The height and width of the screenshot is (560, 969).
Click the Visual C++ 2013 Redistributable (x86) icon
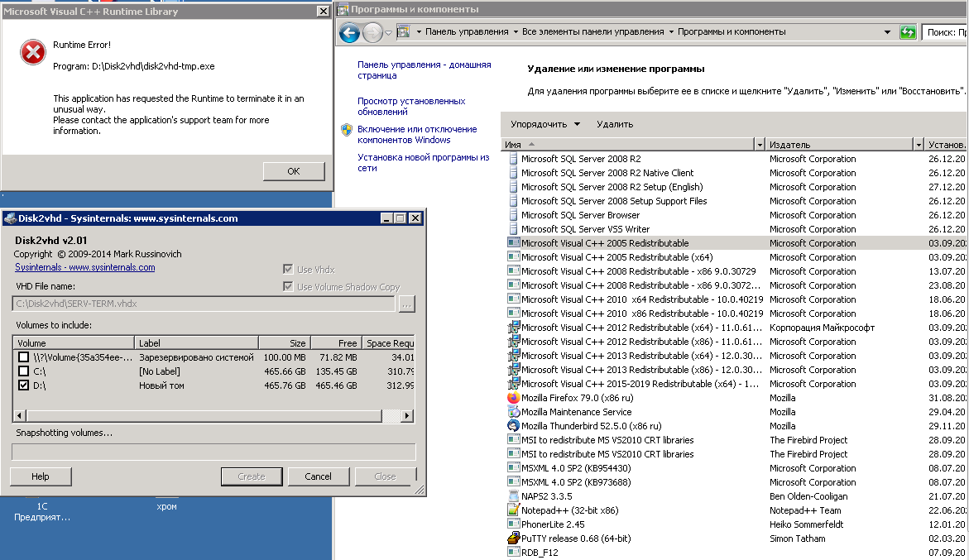pyautogui.click(x=513, y=370)
